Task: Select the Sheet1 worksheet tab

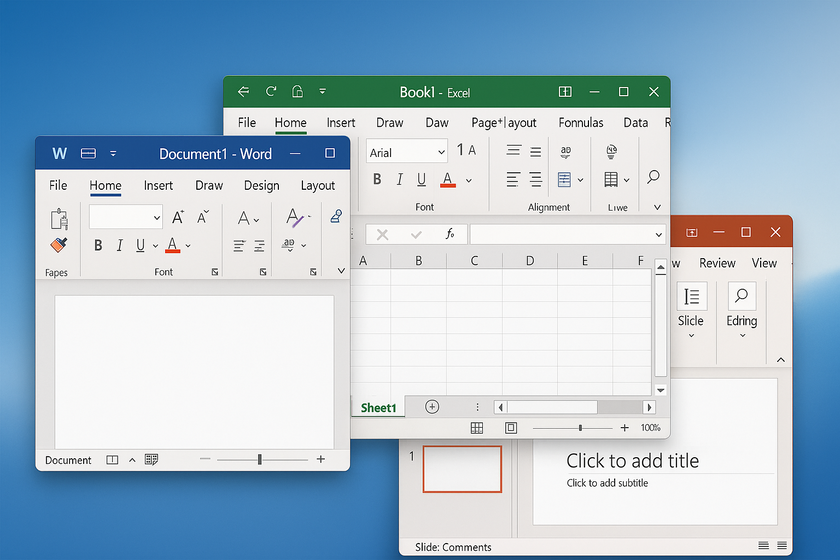Action: [378, 407]
